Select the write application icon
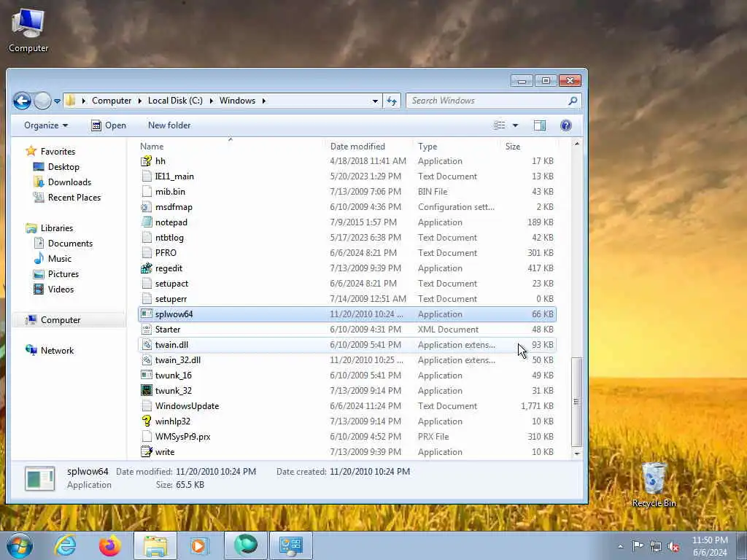This screenshot has height=560, width=747. pyautogui.click(x=146, y=452)
